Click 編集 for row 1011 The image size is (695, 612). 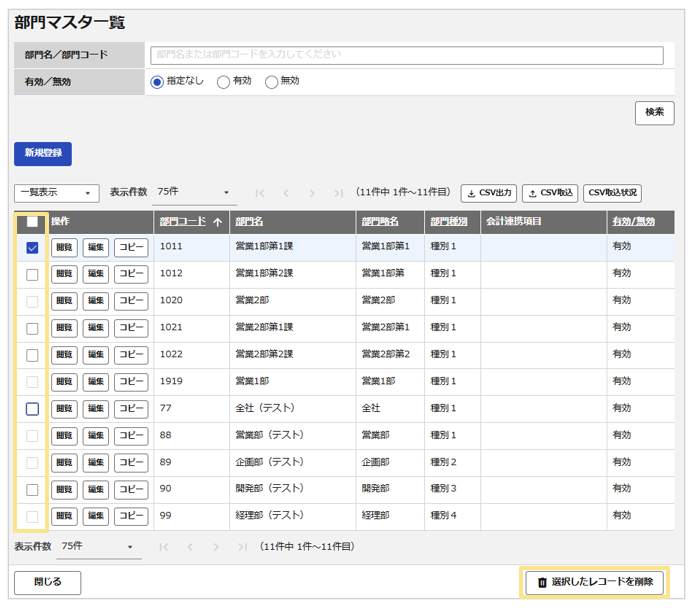pos(96,248)
